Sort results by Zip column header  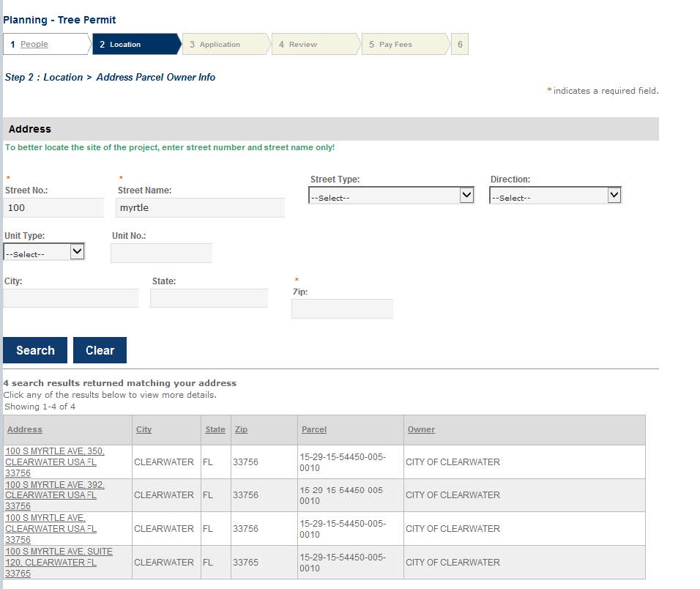tap(241, 429)
